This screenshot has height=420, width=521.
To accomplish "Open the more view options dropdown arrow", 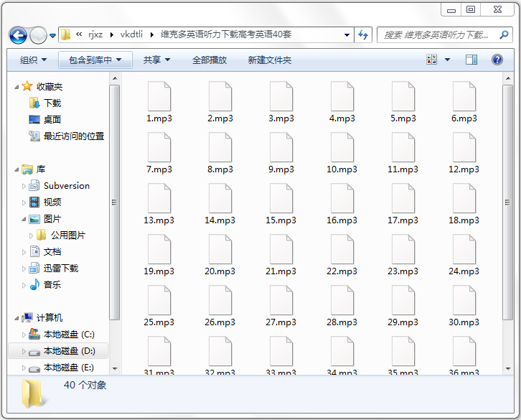I will [x=447, y=60].
